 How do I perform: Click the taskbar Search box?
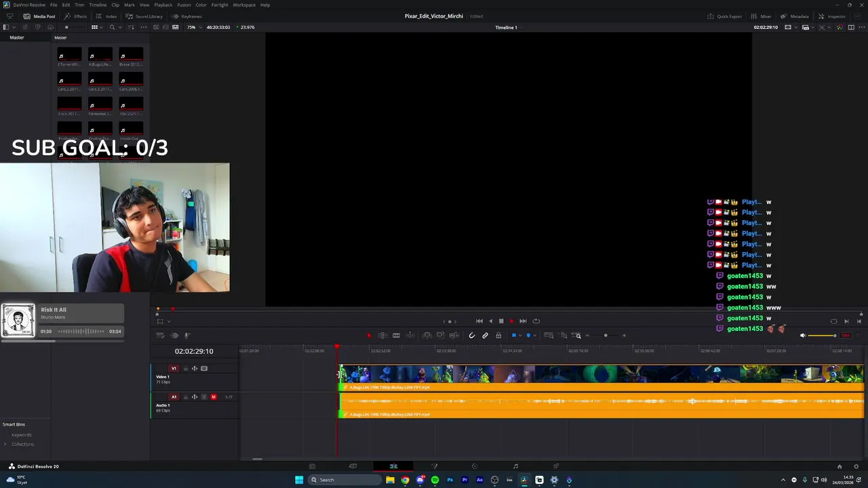click(x=344, y=480)
